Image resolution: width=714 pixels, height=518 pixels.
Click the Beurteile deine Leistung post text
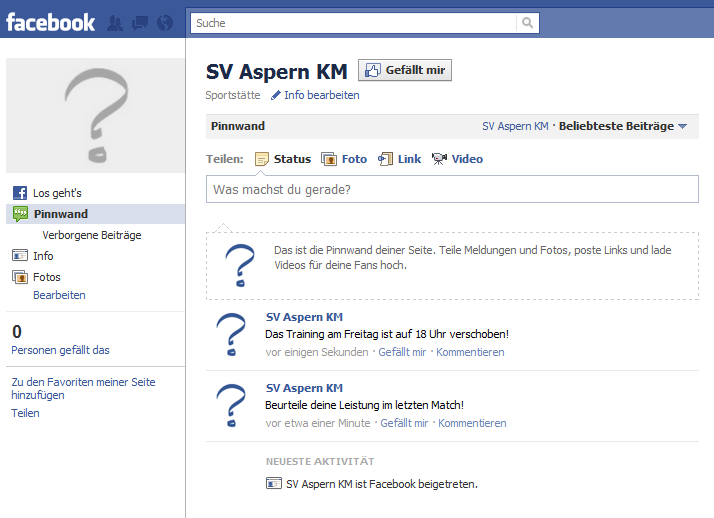click(364, 405)
